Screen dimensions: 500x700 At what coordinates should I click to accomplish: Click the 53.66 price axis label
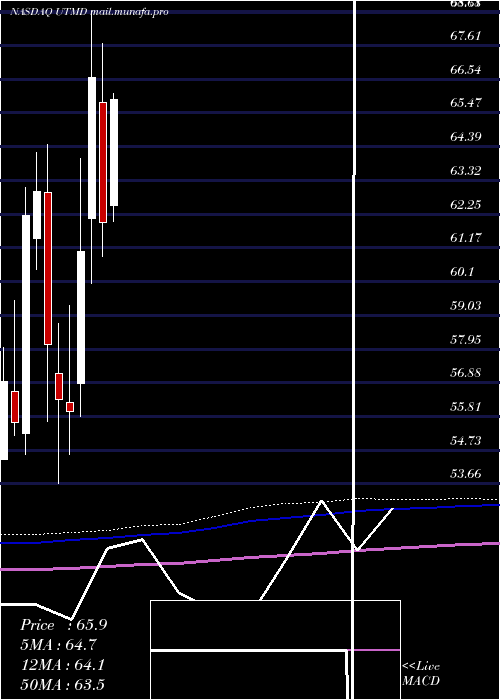coord(466,473)
